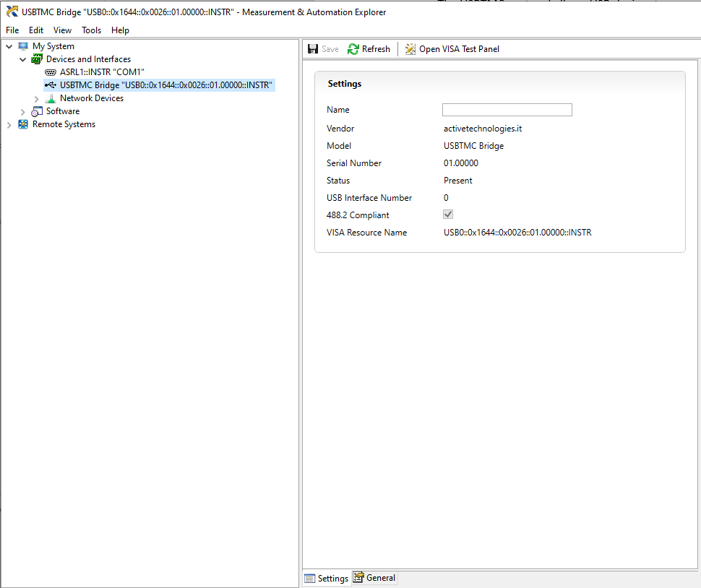Select Devices and Interfaces label
Screen dimensions: 701x588
[88, 59]
